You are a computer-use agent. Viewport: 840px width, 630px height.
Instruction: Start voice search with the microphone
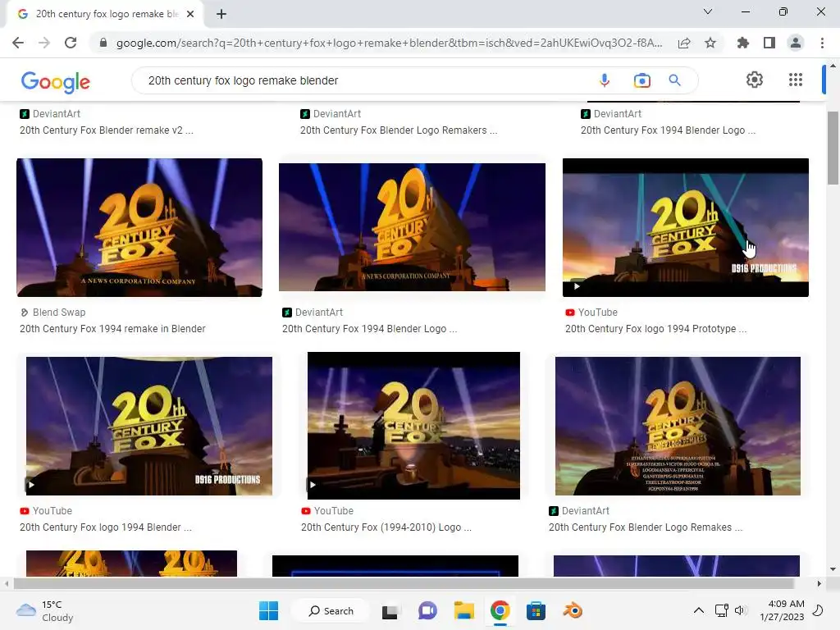(x=605, y=80)
